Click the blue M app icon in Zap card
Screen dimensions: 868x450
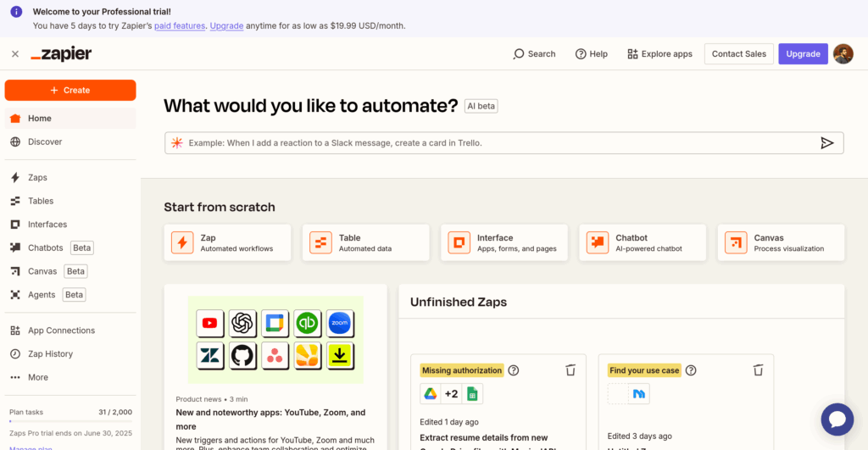point(639,394)
